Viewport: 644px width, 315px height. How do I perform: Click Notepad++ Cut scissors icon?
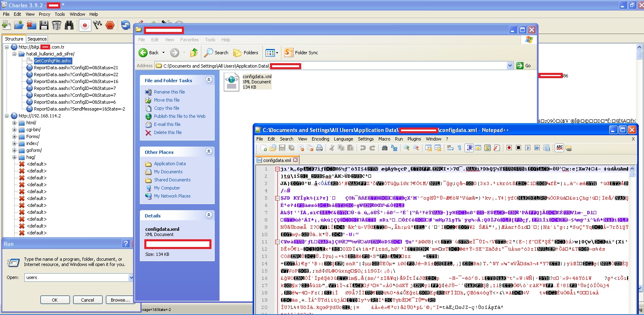coord(332,148)
